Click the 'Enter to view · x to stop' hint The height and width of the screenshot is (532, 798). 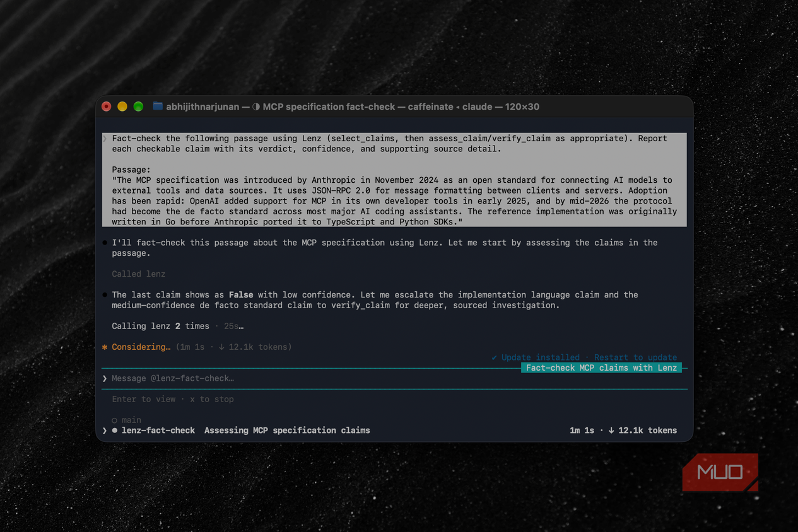click(x=173, y=399)
